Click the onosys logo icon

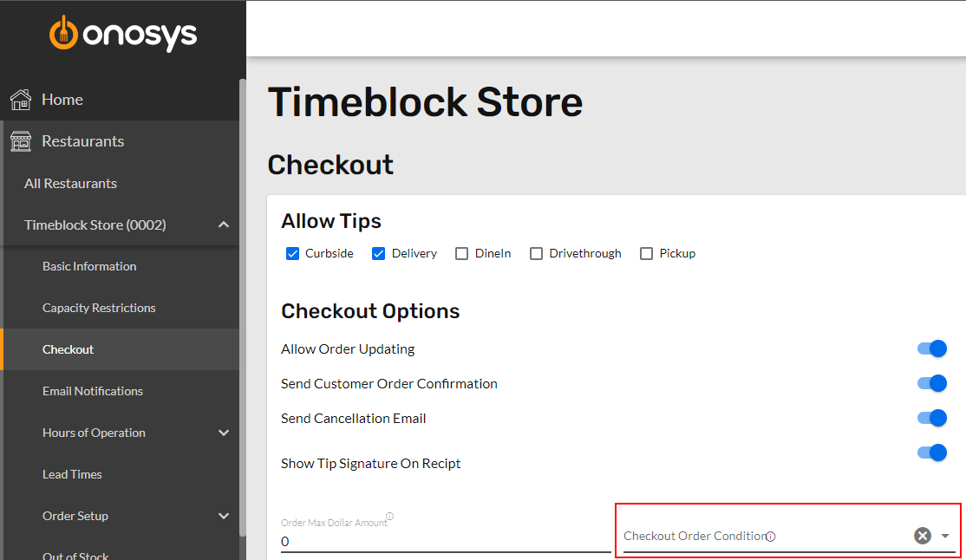pyautogui.click(x=63, y=32)
